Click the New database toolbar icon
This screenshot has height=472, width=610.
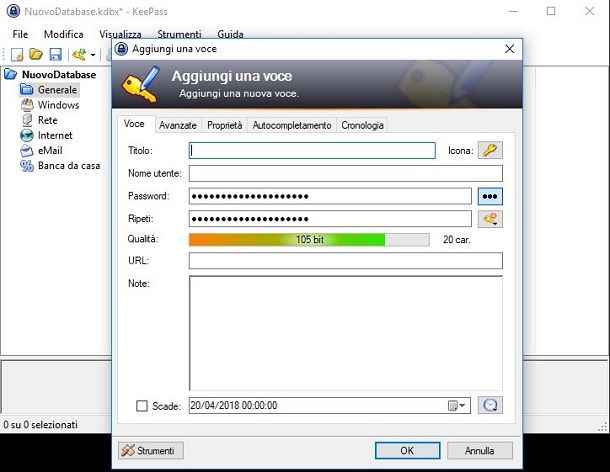coord(17,54)
